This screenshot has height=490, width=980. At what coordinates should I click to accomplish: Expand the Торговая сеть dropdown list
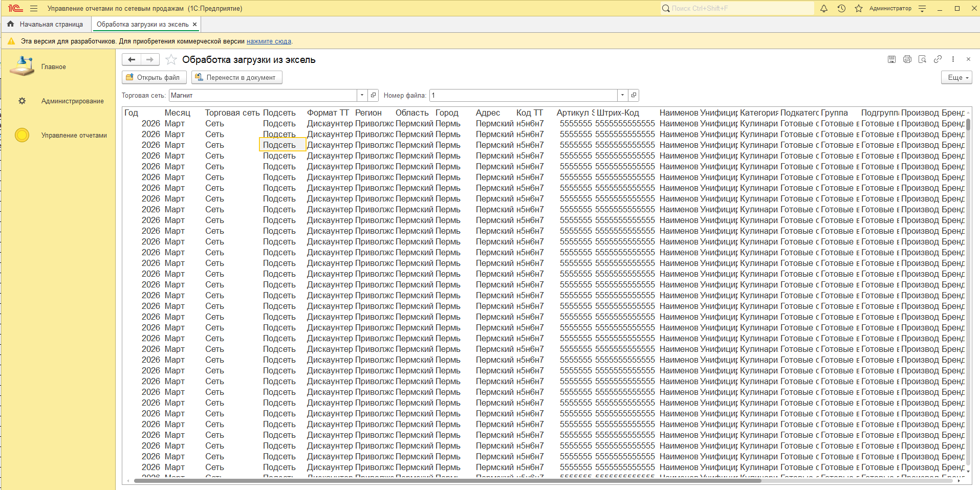pos(362,95)
